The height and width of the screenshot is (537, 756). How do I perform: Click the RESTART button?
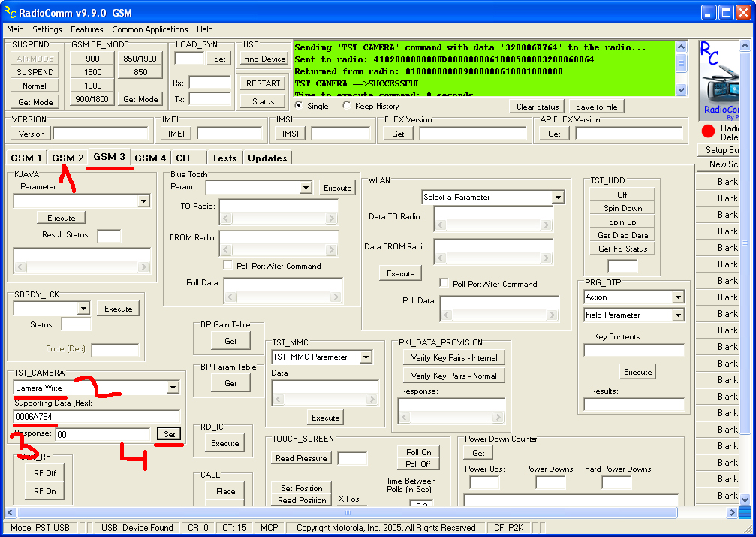(264, 83)
